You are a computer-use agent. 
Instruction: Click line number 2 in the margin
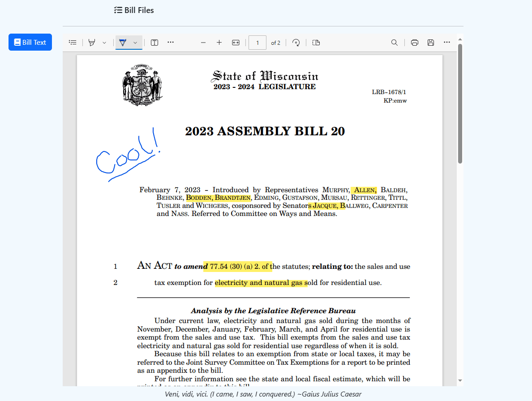[x=116, y=283]
